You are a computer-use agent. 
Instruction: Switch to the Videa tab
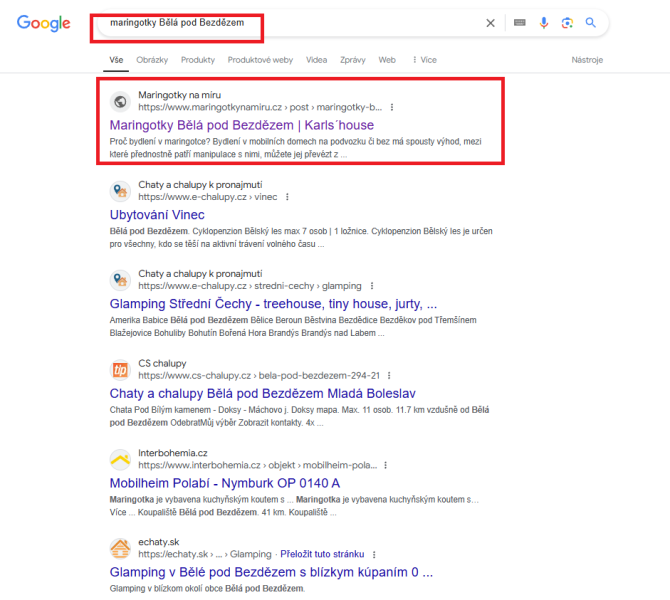(x=317, y=60)
